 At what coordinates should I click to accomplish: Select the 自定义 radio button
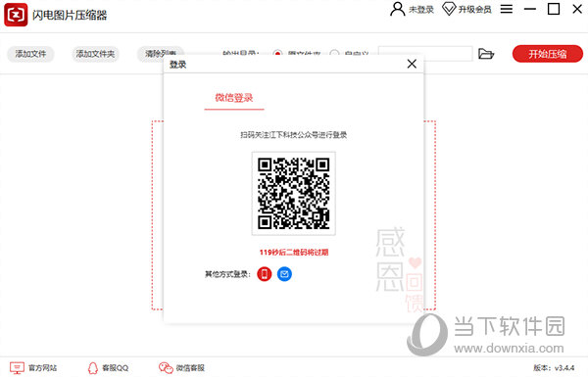tap(334, 54)
